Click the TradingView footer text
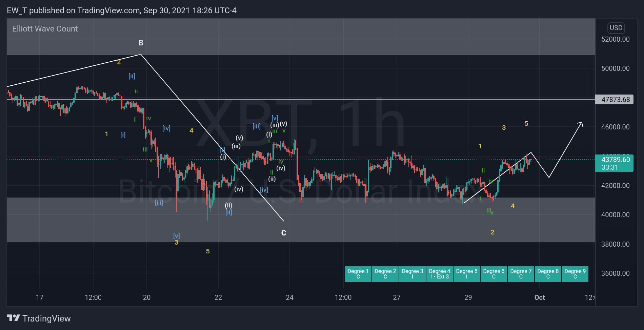The image size is (644, 330). 46,318
